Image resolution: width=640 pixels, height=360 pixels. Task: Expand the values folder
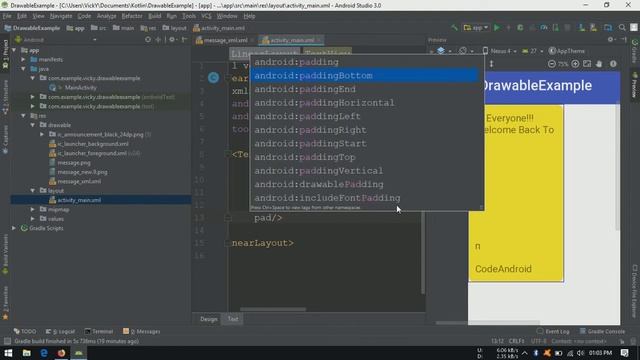point(33,219)
